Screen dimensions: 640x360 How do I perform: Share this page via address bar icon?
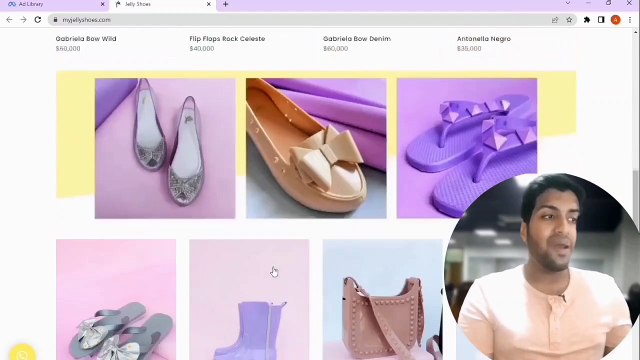coord(555,20)
